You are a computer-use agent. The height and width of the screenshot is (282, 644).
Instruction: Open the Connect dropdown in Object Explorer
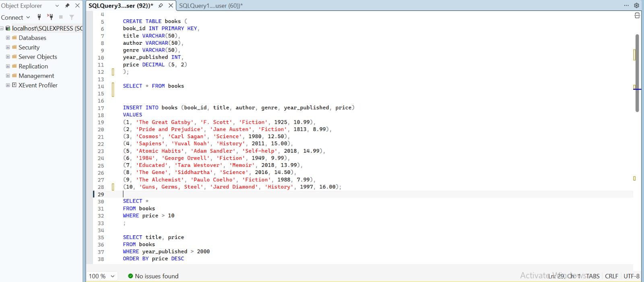tap(15, 17)
